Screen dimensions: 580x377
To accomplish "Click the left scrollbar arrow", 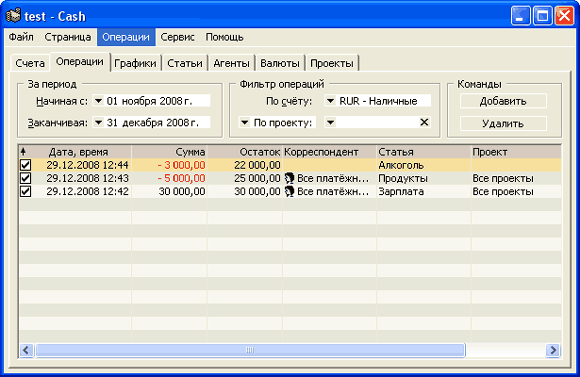I will click(x=26, y=350).
